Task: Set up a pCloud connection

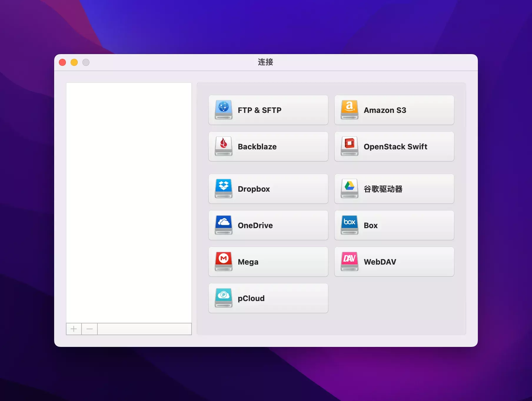Action: click(268, 298)
